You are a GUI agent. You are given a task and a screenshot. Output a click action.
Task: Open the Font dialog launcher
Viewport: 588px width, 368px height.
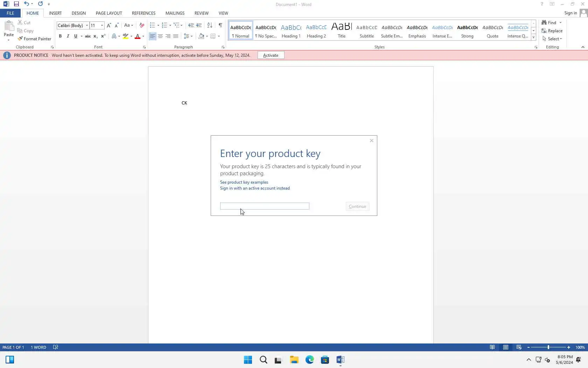[x=144, y=47]
